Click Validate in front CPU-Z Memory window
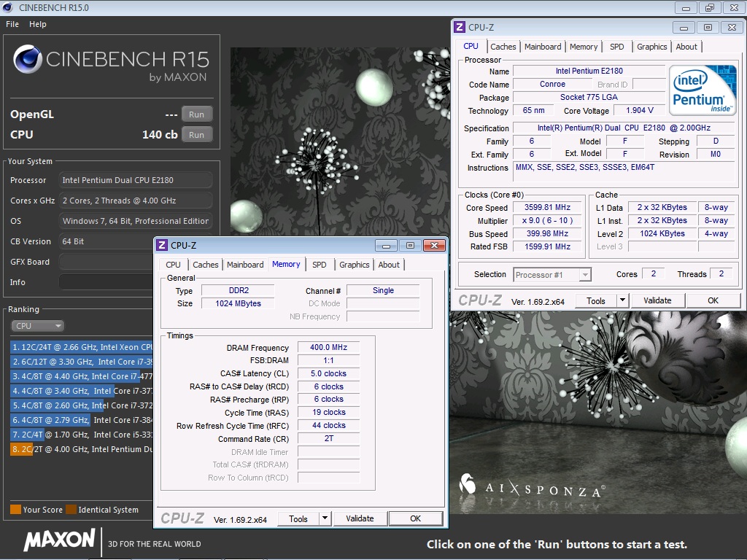747x560 pixels. pos(360,518)
